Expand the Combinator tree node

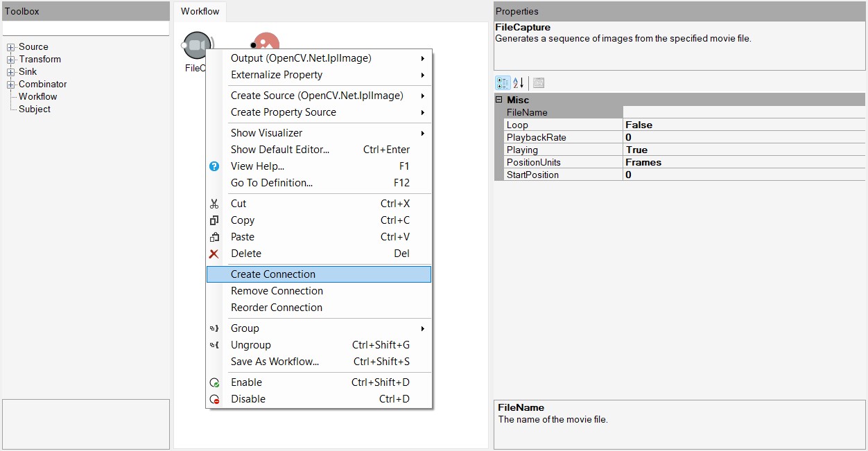point(11,85)
